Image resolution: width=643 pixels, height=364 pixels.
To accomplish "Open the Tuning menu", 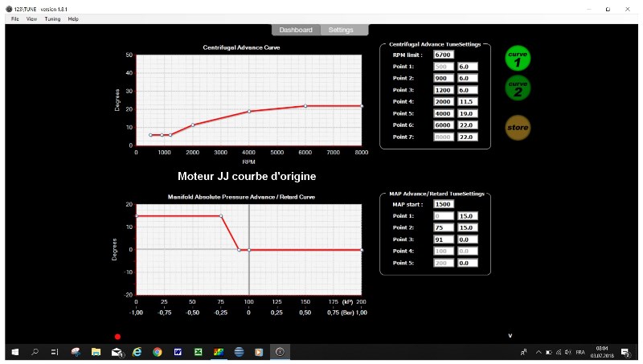I will tap(52, 18).
